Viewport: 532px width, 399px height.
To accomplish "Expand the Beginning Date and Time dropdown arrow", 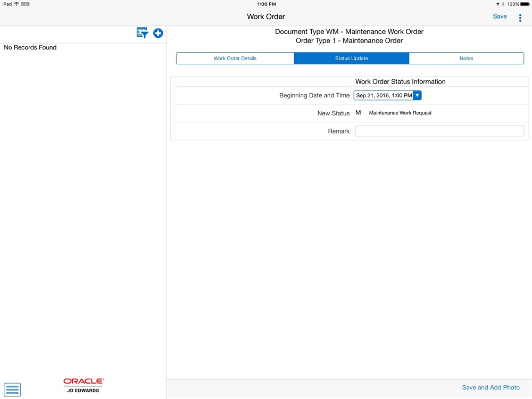I will tap(417, 95).
